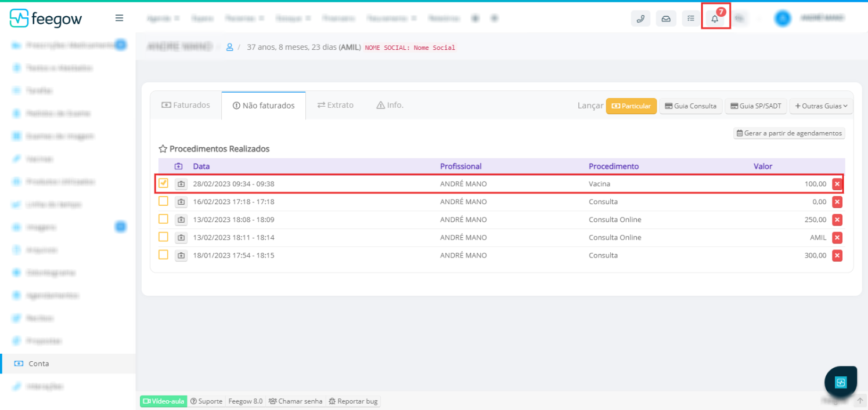Viewport: 868px width, 410px height.
Task: Click Reportar bug in the bottom bar
Action: [353, 401]
